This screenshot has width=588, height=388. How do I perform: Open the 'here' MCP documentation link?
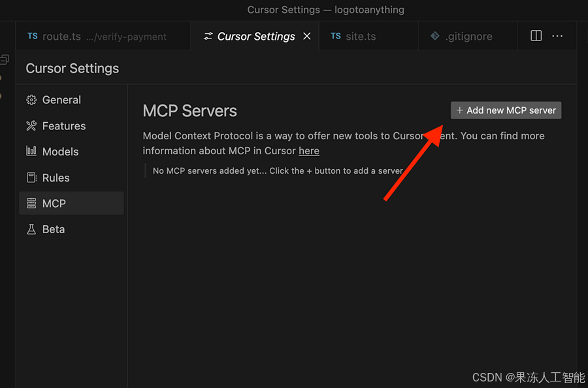(309, 151)
